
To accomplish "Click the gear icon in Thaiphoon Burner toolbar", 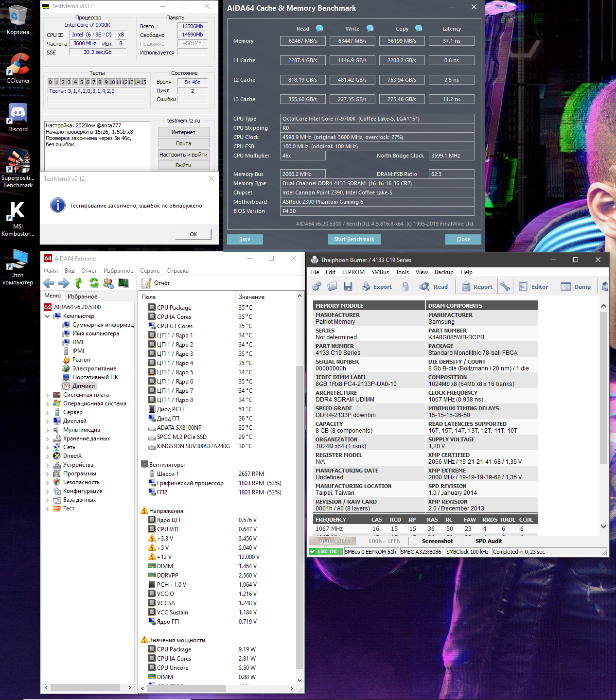I will tap(317, 287).
